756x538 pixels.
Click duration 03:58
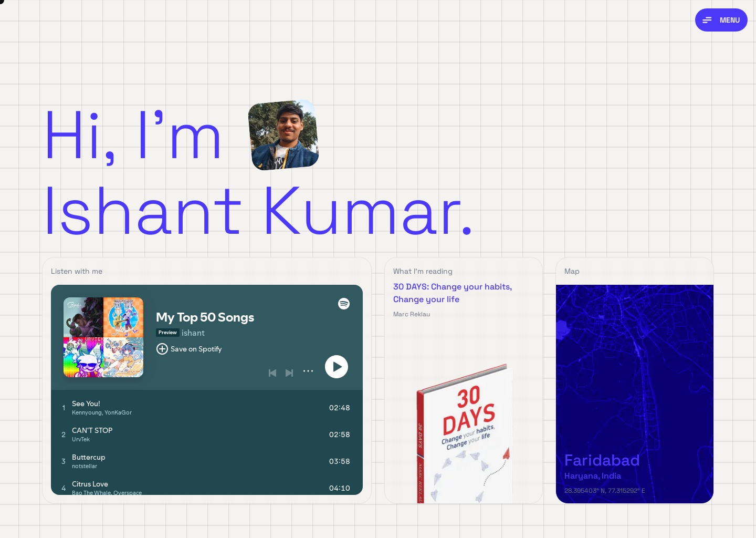(339, 461)
